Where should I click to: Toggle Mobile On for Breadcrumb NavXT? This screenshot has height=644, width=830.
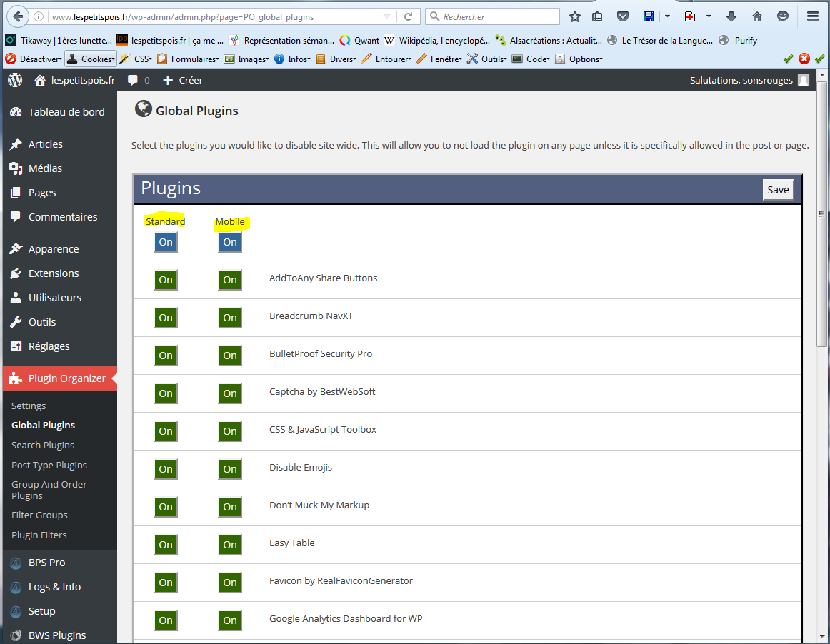point(230,318)
